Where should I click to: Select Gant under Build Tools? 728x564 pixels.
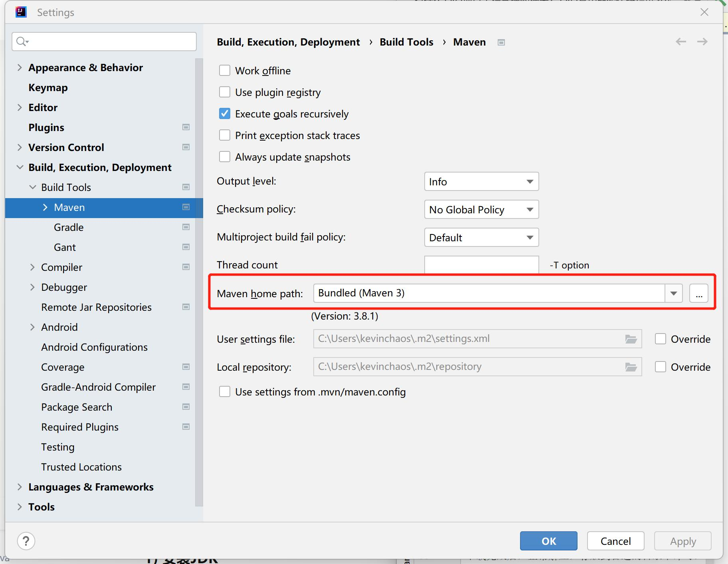[x=65, y=247]
